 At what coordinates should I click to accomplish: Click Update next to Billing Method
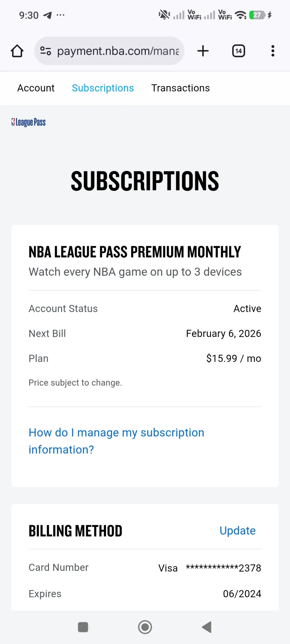[x=238, y=531]
